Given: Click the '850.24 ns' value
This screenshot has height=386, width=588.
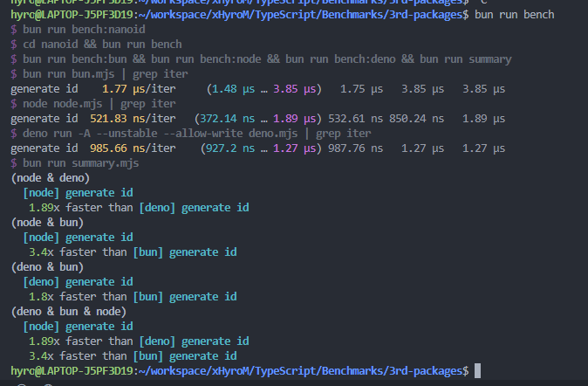Looking at the screenshot, I should [x=417, y=119].
